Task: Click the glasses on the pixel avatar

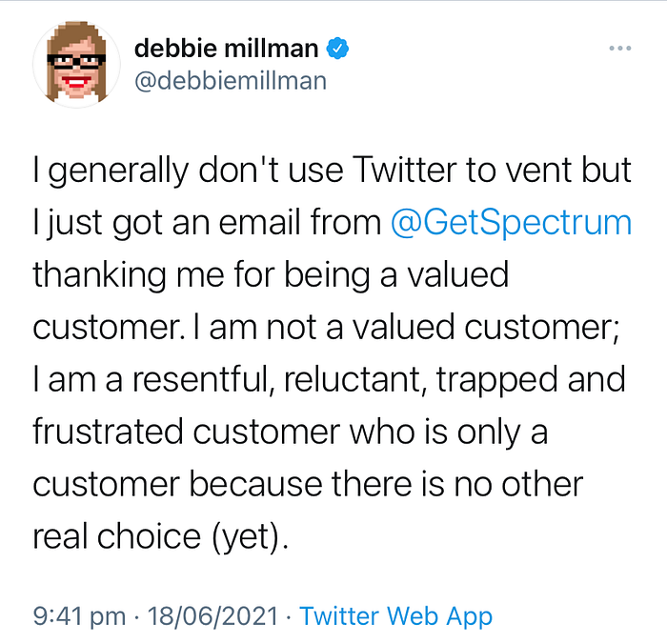Action: click(76, 61)
